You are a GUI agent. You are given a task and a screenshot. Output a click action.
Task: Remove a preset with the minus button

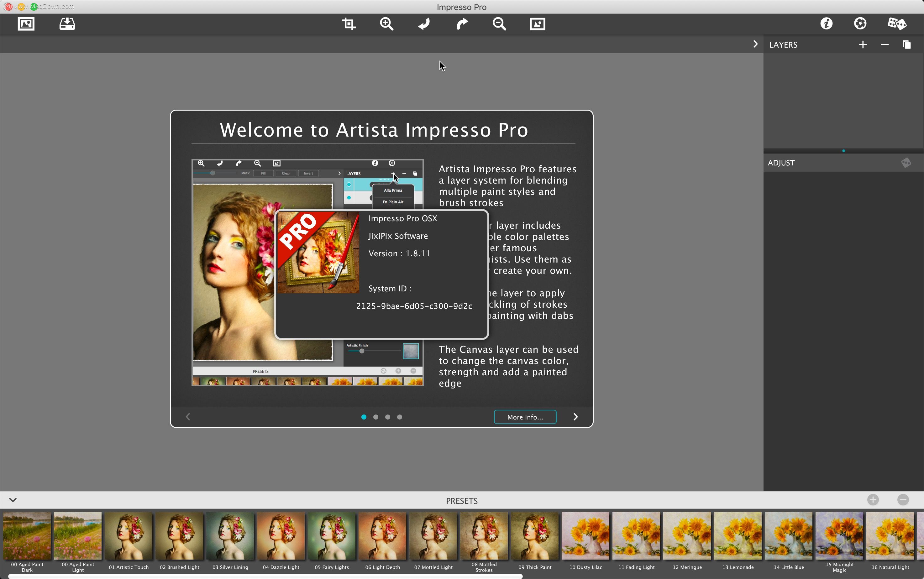pos(903,500)
